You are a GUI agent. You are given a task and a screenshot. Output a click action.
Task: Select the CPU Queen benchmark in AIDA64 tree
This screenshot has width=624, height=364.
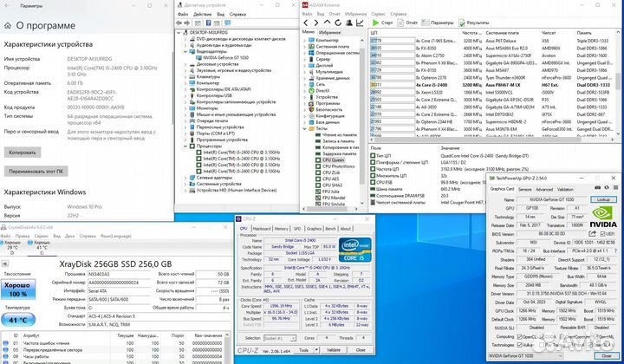tap(333, 160)
